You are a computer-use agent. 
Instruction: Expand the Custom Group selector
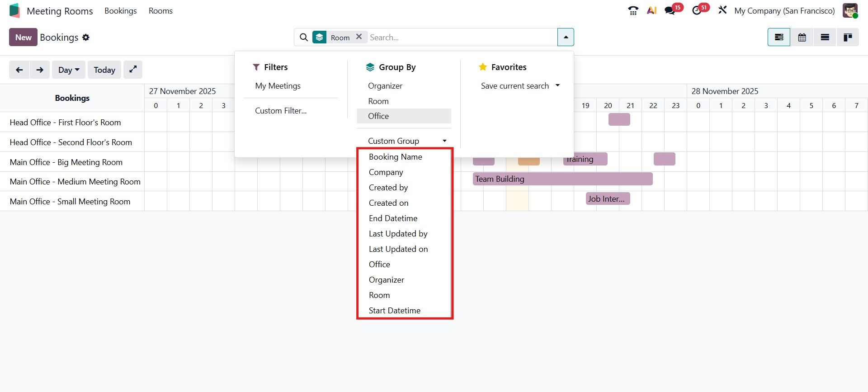(407, 141)
